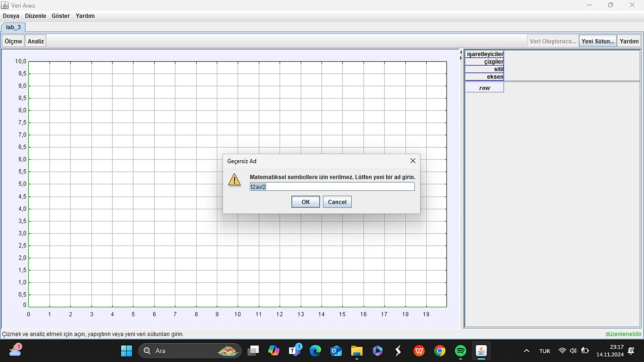Open the Göster menu
Screen dimensions: 644x362
tap(61, 16)
